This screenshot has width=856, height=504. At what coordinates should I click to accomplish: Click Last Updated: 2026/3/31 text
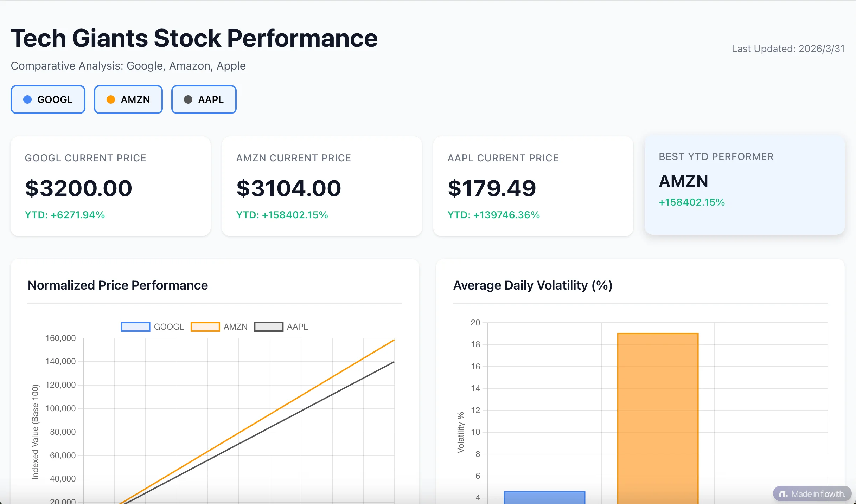pos(788,49)
